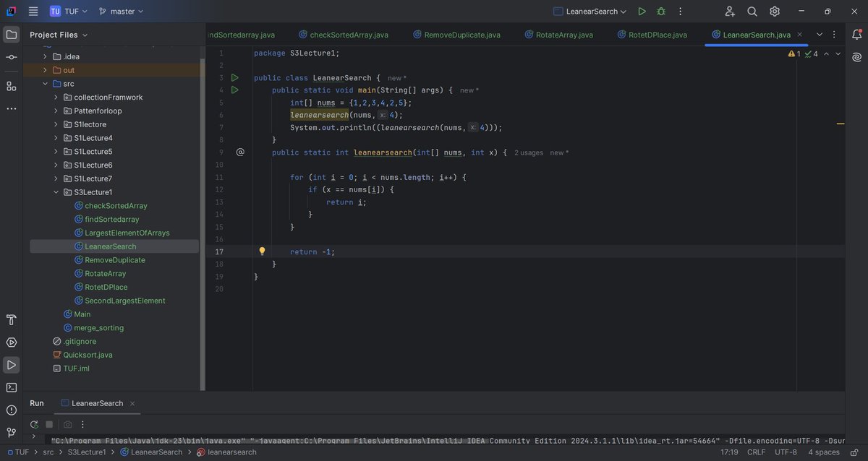Debug LeanearSearch with the bug icon
Screen dimensions: 868x461
(661, 12)
